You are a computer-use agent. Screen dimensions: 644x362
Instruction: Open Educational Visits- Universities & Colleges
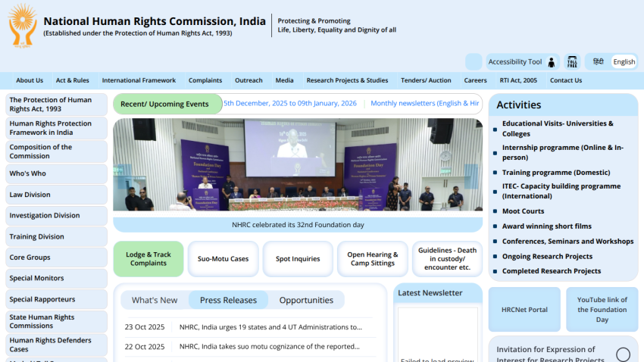[558, 129]
